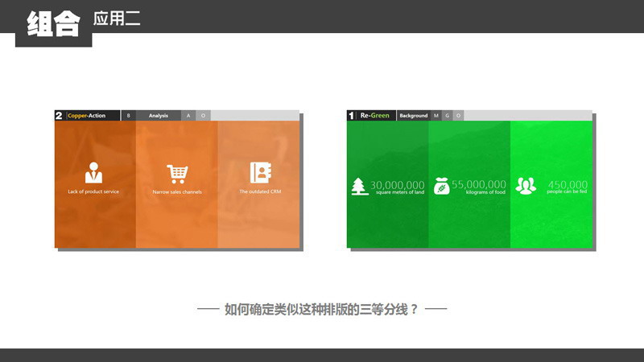
Task: Click the 'Narrow sales channels' caption
Action: click(177, 192)
